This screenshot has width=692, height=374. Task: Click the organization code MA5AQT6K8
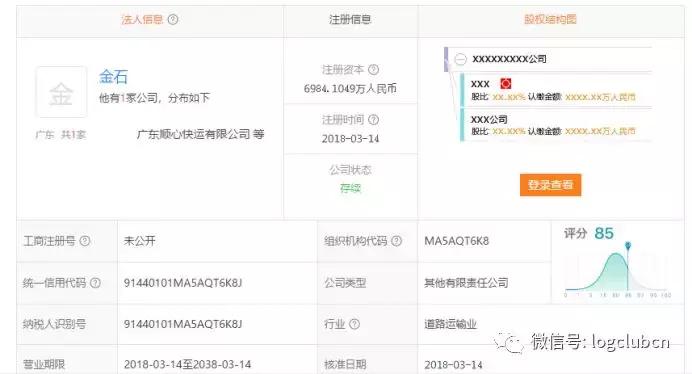[x=456, y=241]
